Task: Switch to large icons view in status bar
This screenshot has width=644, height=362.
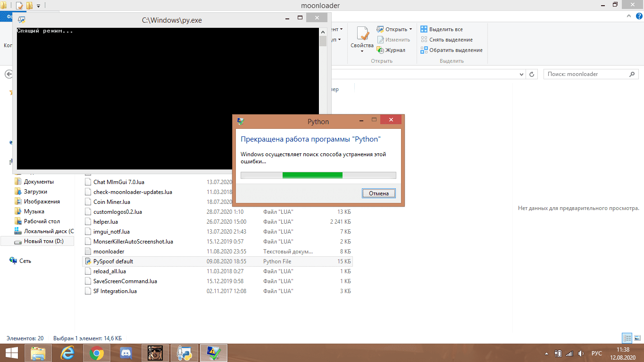Action: (x=636, y=338)
